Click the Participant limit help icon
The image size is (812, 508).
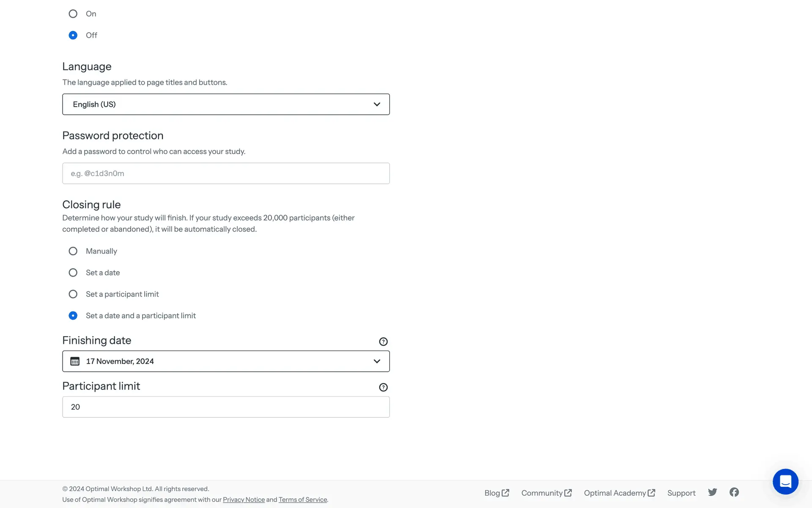[383, 387]
